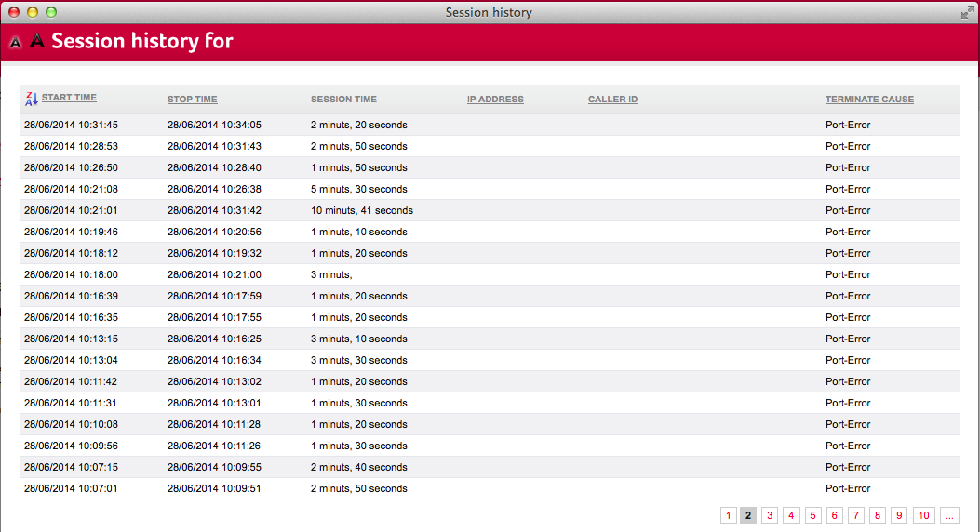Sort by Terminate Cause column header

[869, 100]
